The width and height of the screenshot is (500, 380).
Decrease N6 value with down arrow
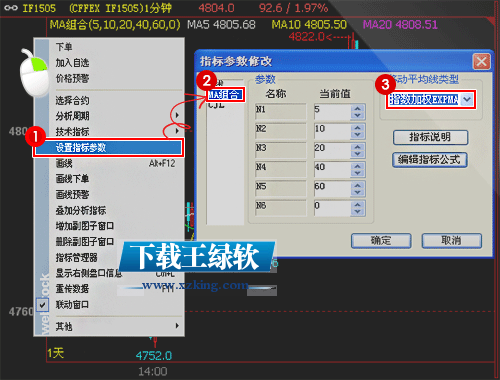tap(358, 212)
